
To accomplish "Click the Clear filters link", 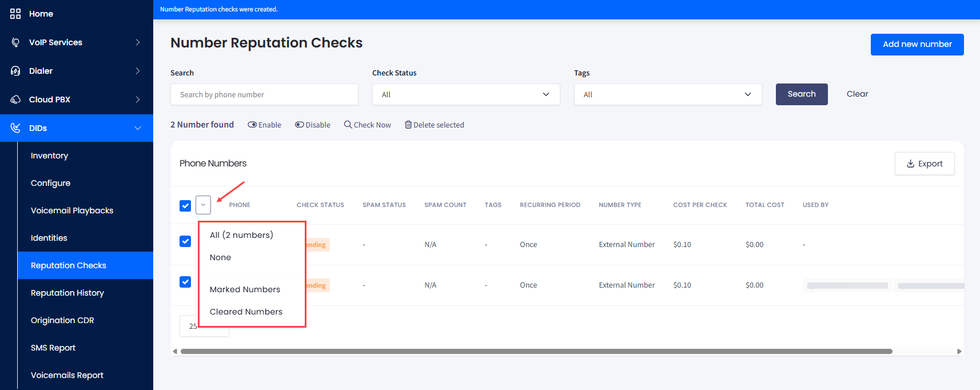I will 857,94.
